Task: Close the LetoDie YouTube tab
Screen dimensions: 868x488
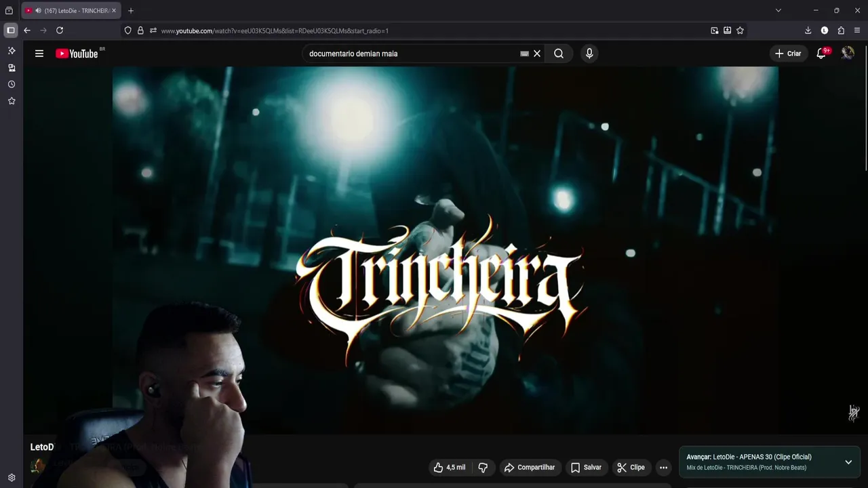Action: click(114, 11)
